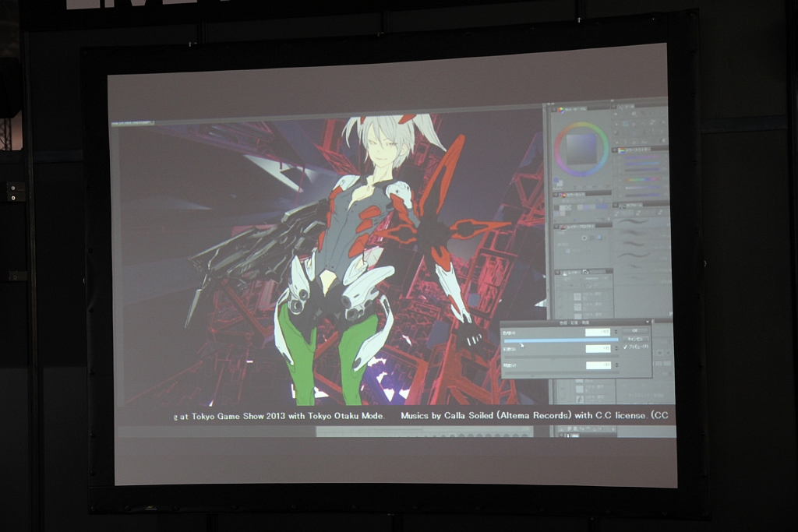Click the sub drawing color swatch
This screenshot has width=798, height=532.
(x=560, y=184)
